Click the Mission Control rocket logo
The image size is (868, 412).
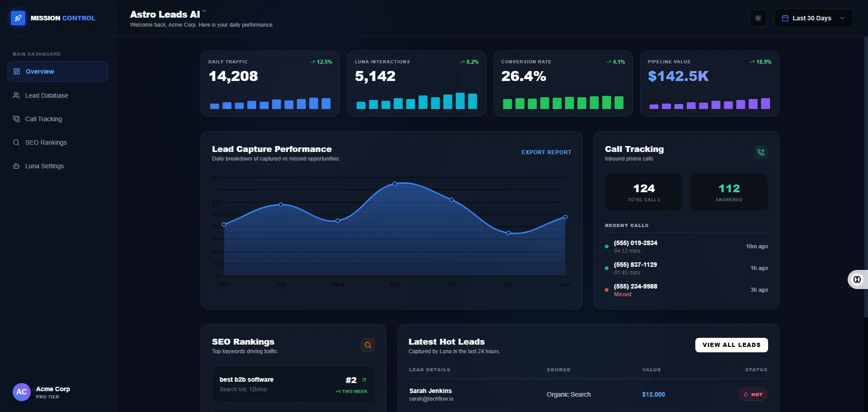(18, 18)
